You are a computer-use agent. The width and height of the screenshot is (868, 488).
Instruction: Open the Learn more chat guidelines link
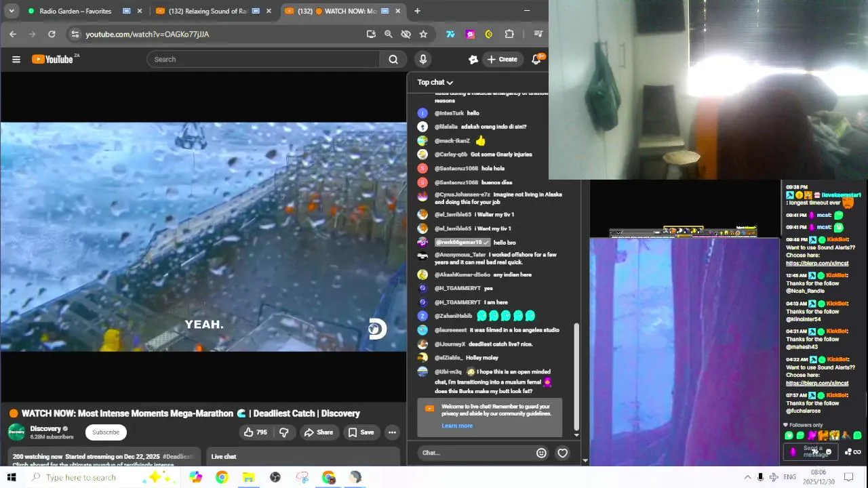457,426
